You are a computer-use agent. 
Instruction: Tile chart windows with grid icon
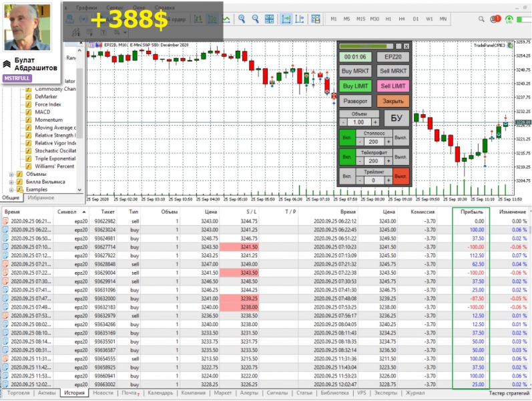coord(269,19)
